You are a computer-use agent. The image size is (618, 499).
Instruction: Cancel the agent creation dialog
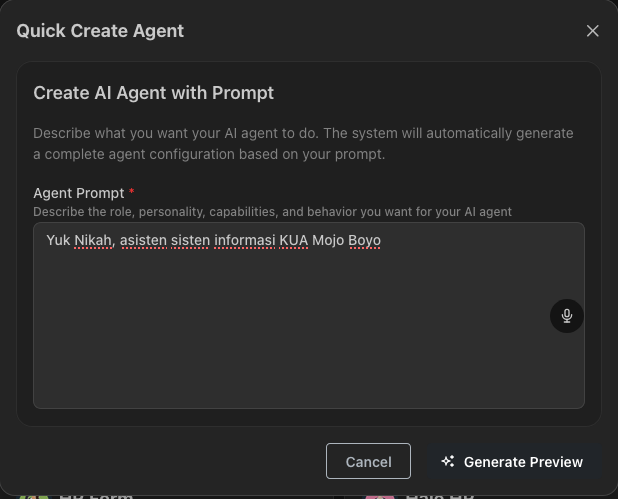(368, 461)
